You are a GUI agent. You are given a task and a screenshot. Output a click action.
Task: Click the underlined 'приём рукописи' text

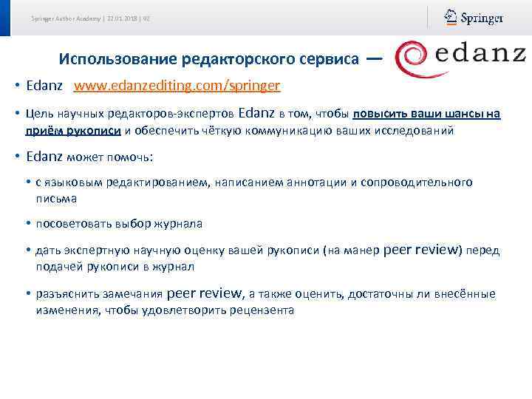73,131
